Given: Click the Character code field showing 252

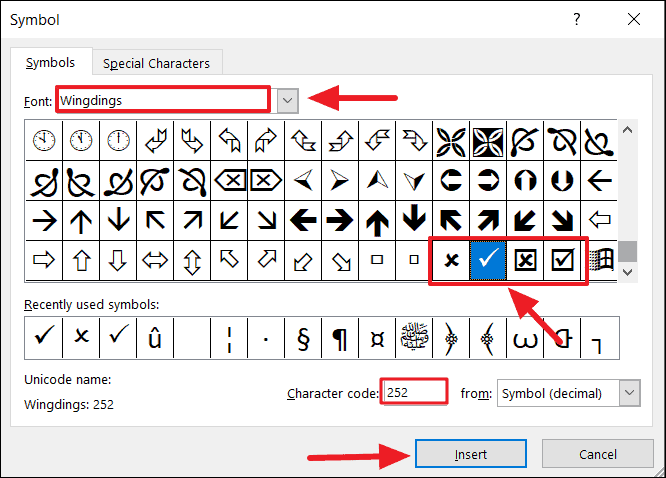Looking at the screenshot, I should click(x=414, y=392).
